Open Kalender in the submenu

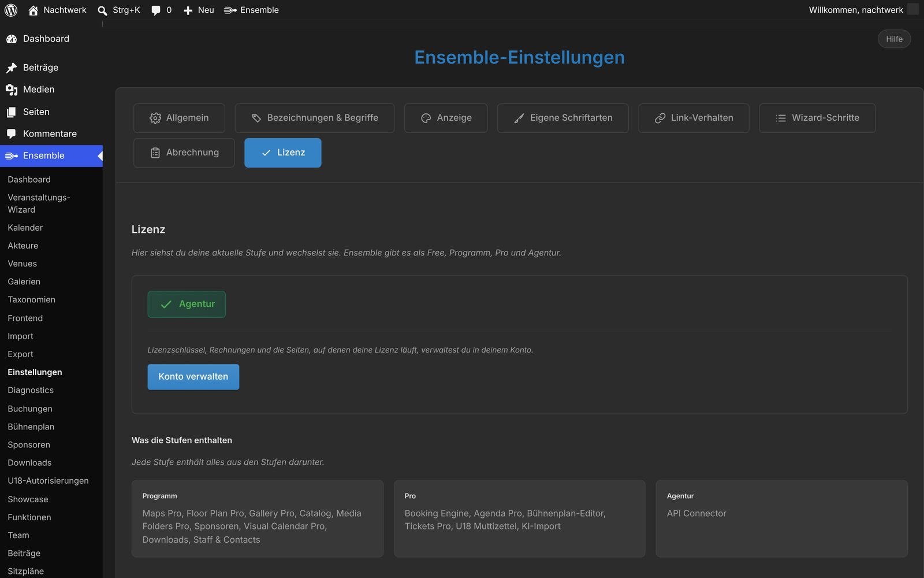pyautogui.click(x=25, y=228)
